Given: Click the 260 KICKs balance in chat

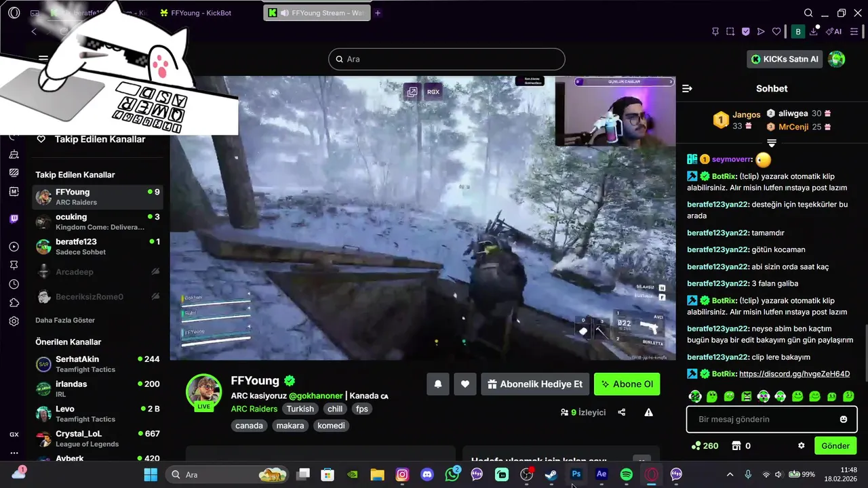Looking at the screenshot, I should [x=705, y=446].
